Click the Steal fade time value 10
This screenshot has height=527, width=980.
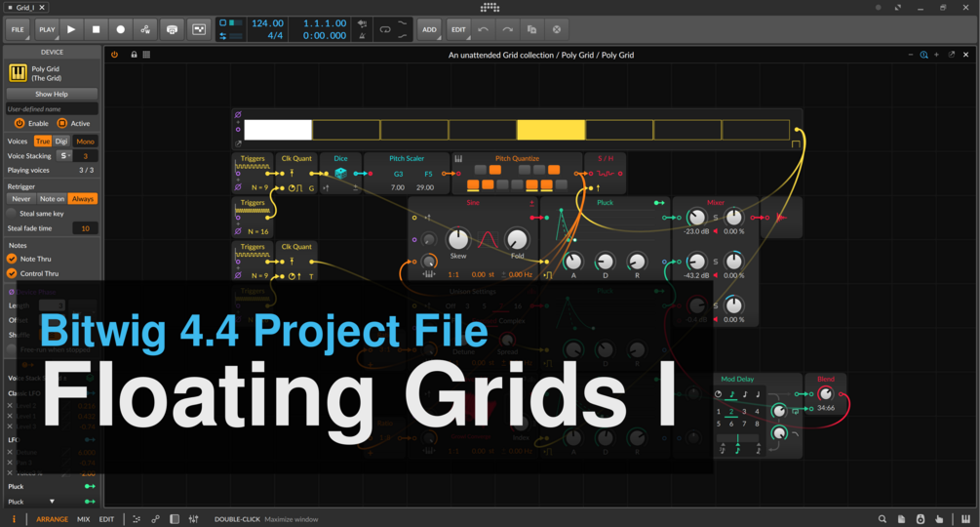tap(85, 228)
